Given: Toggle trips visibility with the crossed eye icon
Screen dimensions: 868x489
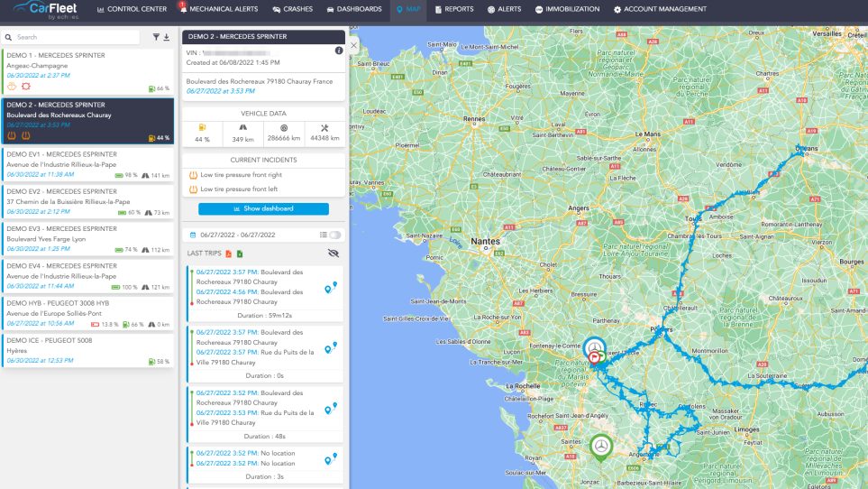Looking at the screenshot, I should 333,254.
